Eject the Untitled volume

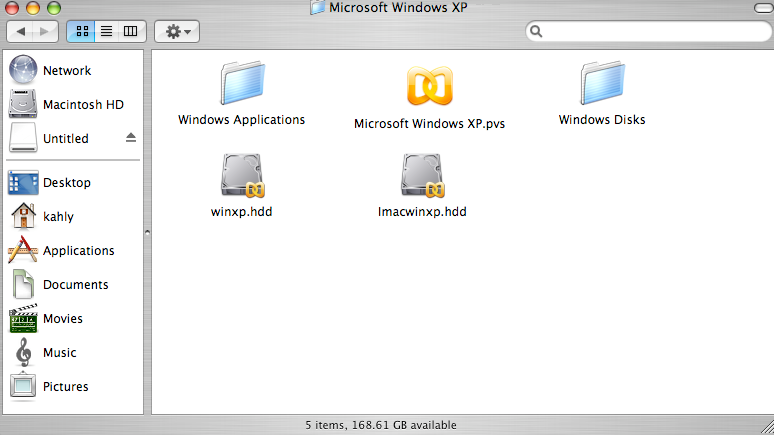pos(130,138)
